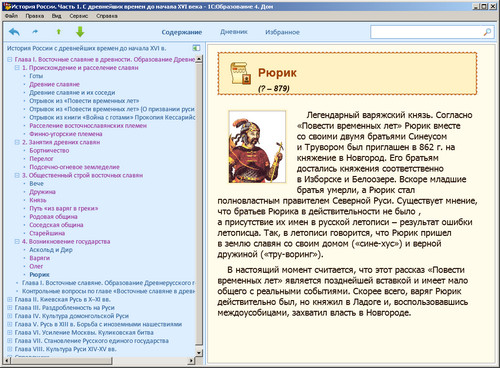The image size is (500, 368).
Task: Start search with the magnifier icon
Action: pyautogui.click(x=487, y=32)
